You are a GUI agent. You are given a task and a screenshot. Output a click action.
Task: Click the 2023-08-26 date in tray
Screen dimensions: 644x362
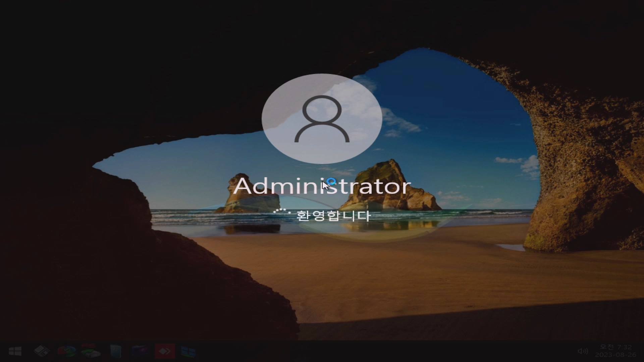615,355
